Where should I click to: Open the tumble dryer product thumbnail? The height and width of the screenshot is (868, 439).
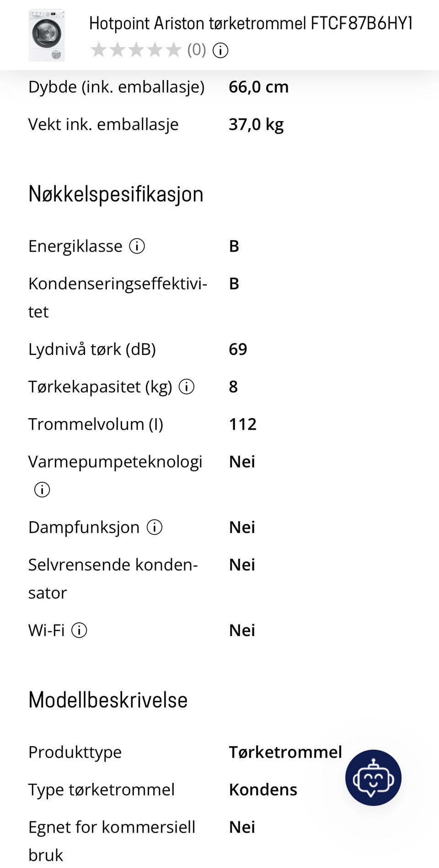coord(47,35)
